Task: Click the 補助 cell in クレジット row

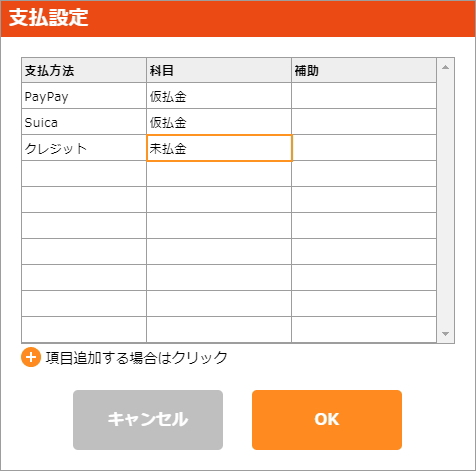Action: [364, 148]
